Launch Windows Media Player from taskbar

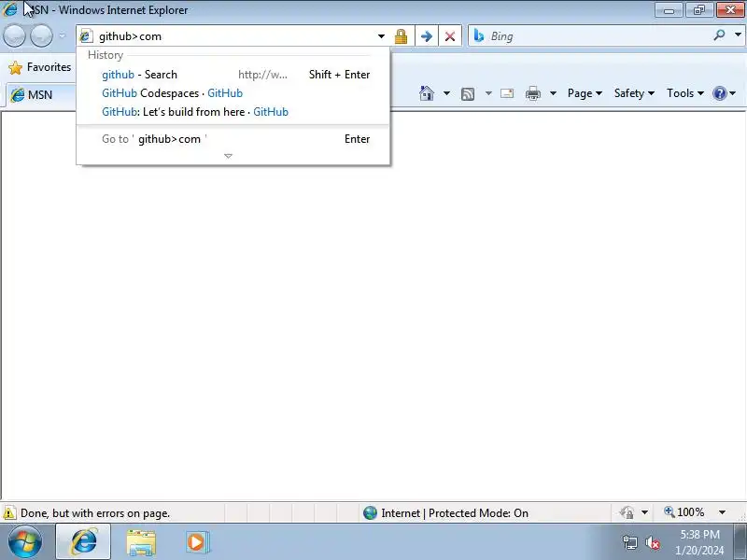tap(196, 542)
